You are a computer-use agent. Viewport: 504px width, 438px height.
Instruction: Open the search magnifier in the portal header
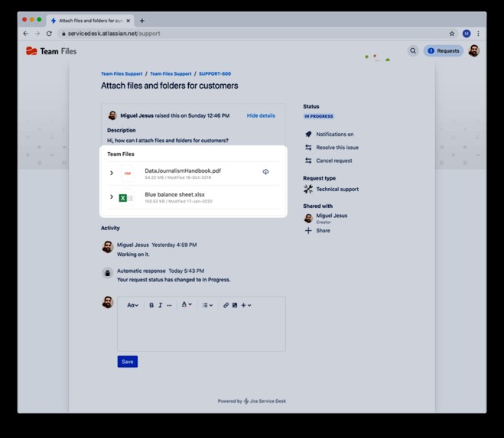413,50
